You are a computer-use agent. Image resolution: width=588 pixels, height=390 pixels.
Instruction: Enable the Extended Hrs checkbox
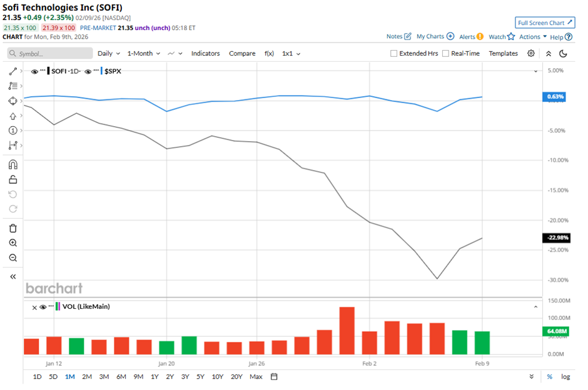tap(393, 54)
